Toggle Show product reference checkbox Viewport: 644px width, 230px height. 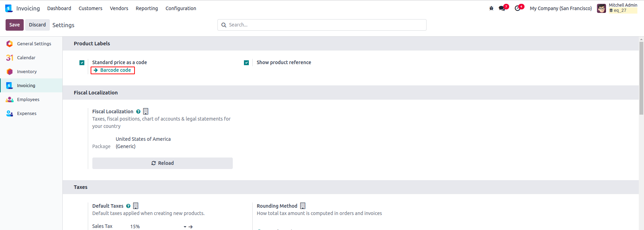pos(246,63)
